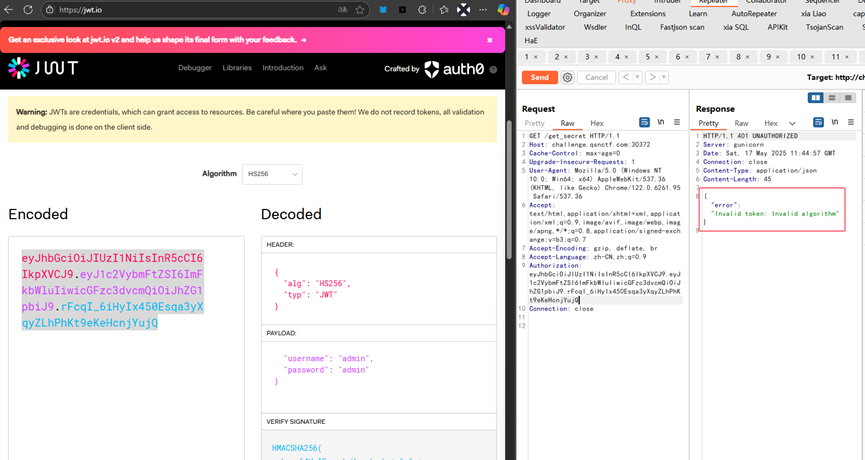
Task: Click the browser address bar URL
Action: (x=81, y=10)
